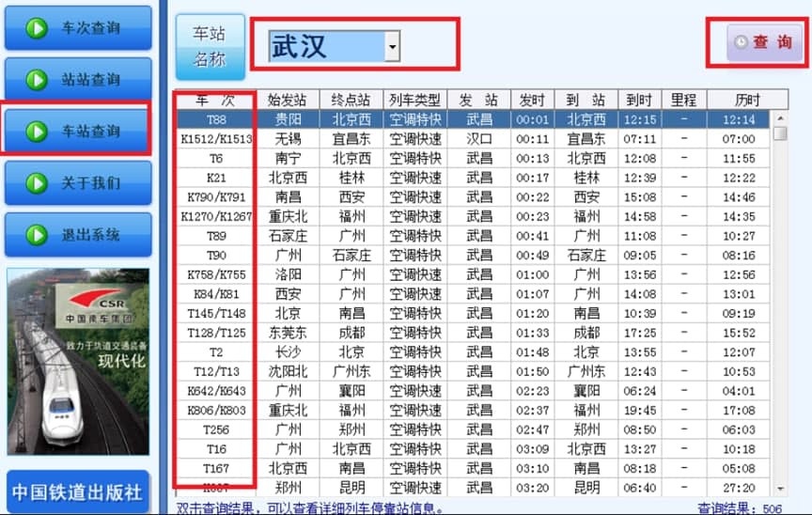This screenshot has width=812, height=515.
Task: Click the green play icon on 关于我们
Action: pos(37,183)
